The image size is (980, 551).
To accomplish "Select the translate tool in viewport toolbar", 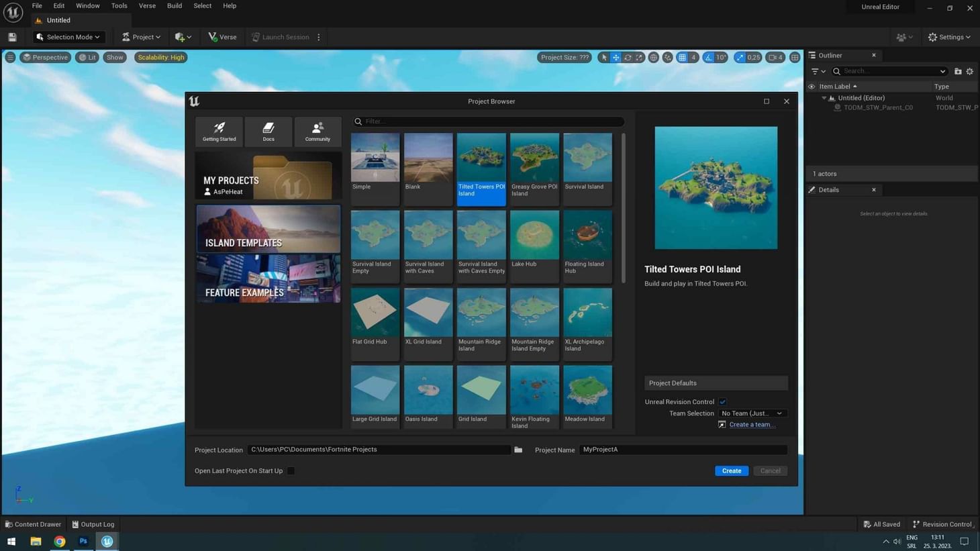I will (x=616, y=58).
